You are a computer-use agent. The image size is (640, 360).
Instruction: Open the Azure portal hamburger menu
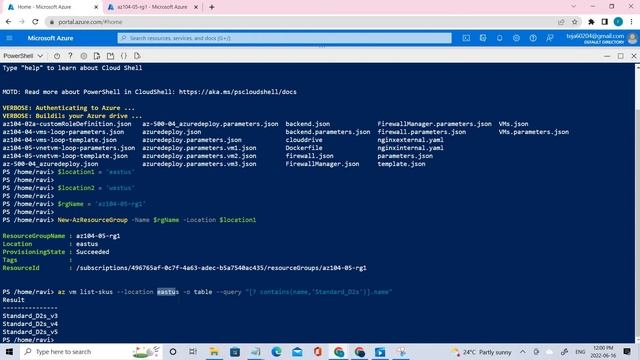pos(9,38)
